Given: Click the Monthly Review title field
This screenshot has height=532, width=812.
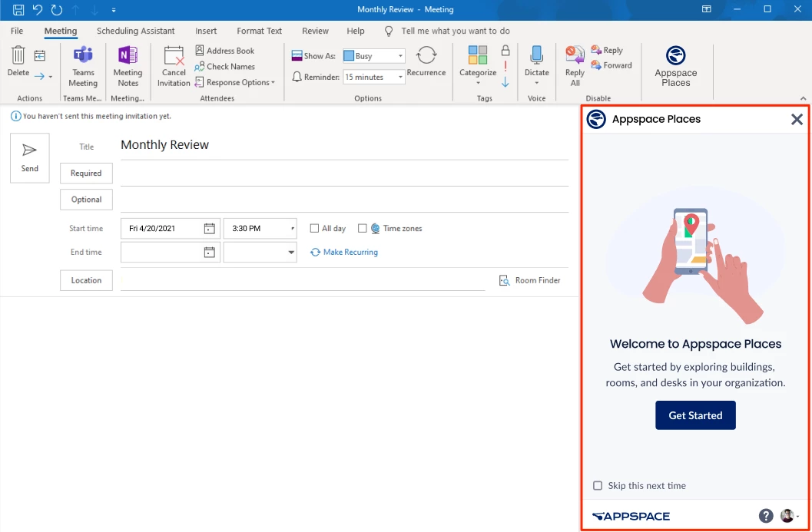Looking at the screenshot, I should 344,145.
